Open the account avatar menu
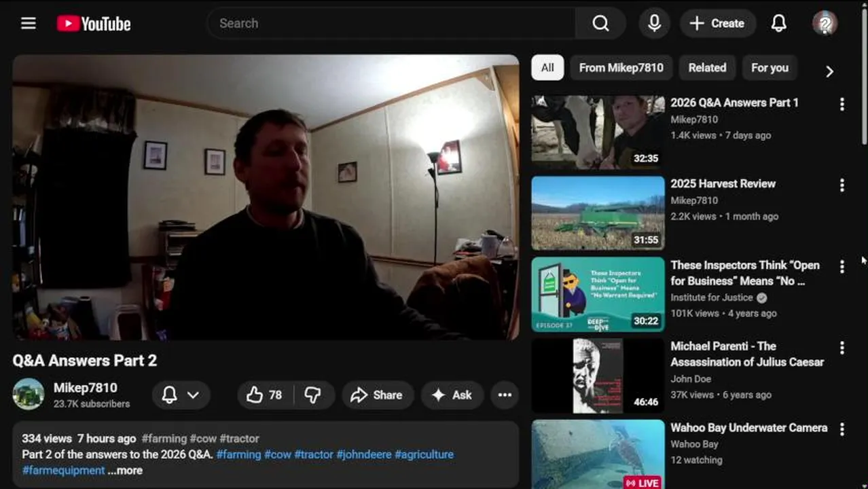 tap(825, 23)
